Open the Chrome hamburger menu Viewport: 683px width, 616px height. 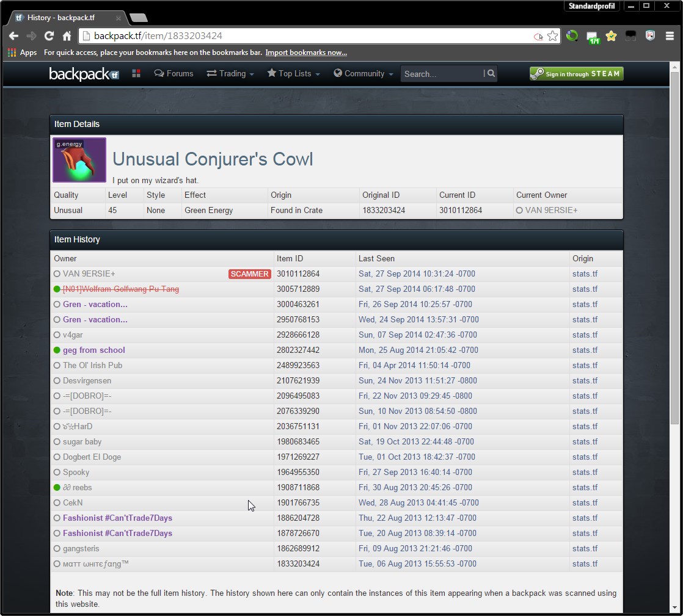coord(670,35)
